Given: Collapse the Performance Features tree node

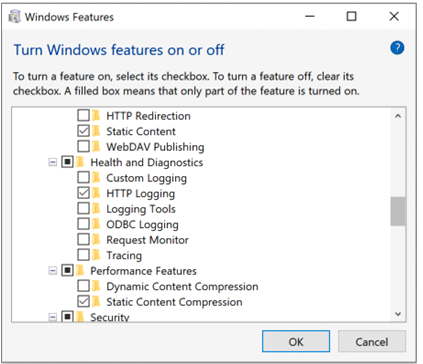Looking at the screenshot, I should click(53, 271).
